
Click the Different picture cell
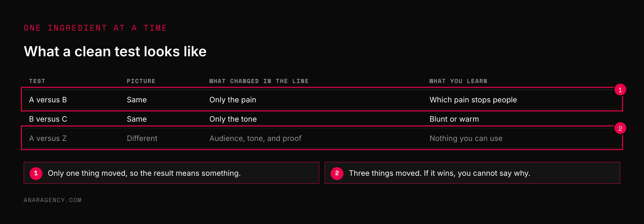pos(142,138)
